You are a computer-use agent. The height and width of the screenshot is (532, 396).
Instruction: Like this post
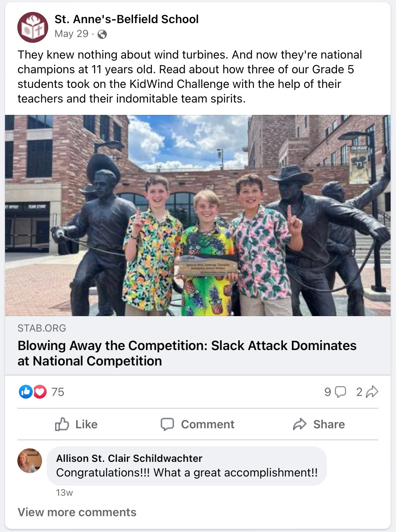76,424
